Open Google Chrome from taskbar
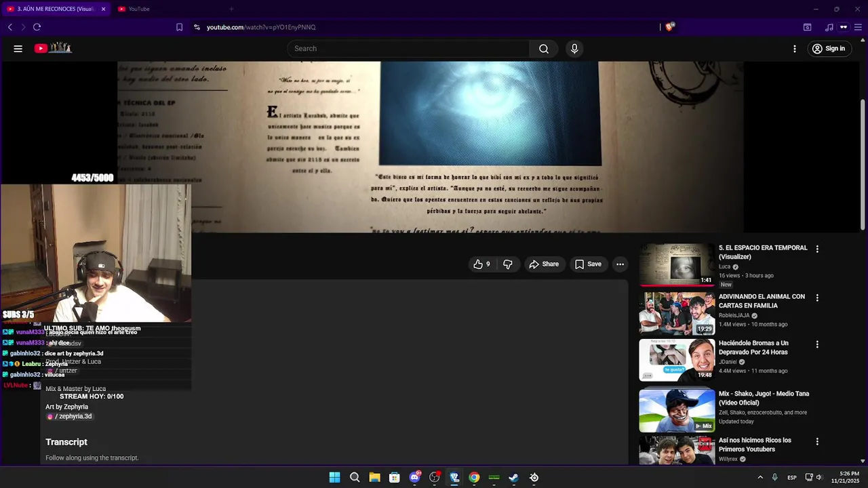 click(474, 477)
